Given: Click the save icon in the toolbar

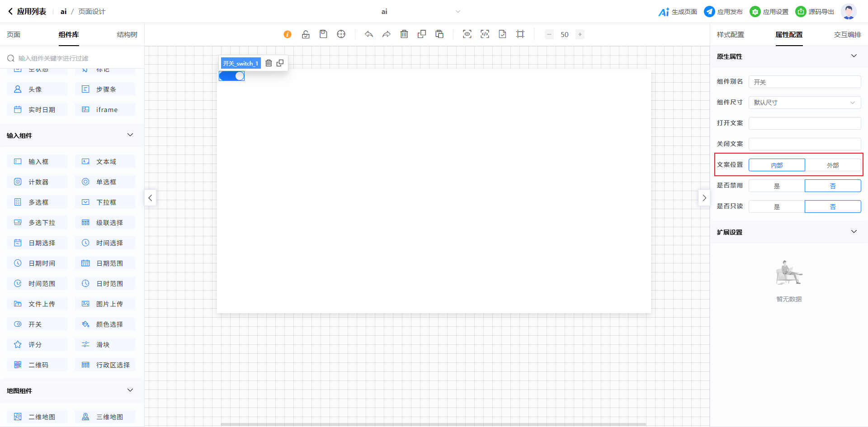Looking at the screenshot, I should 323,34.
